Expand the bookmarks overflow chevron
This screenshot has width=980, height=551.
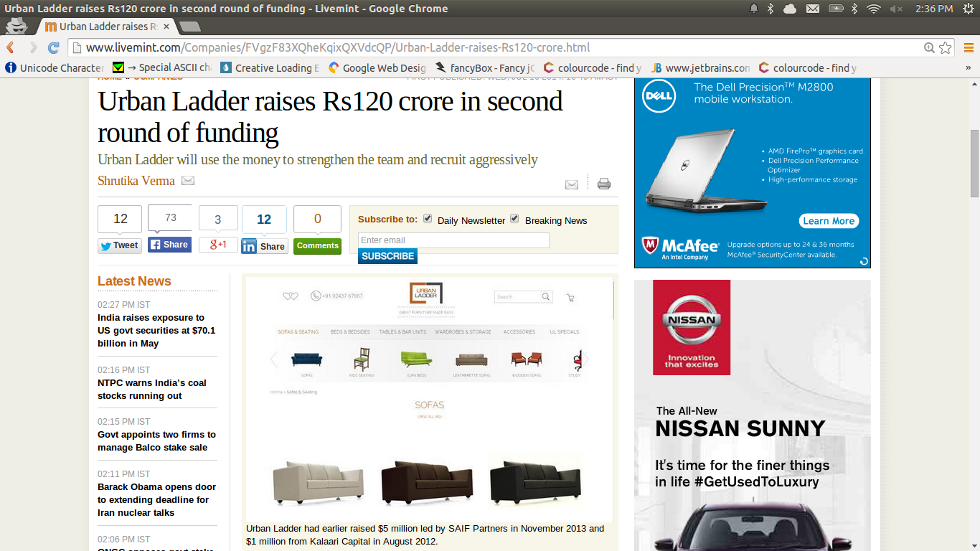(x=968, y=68)
